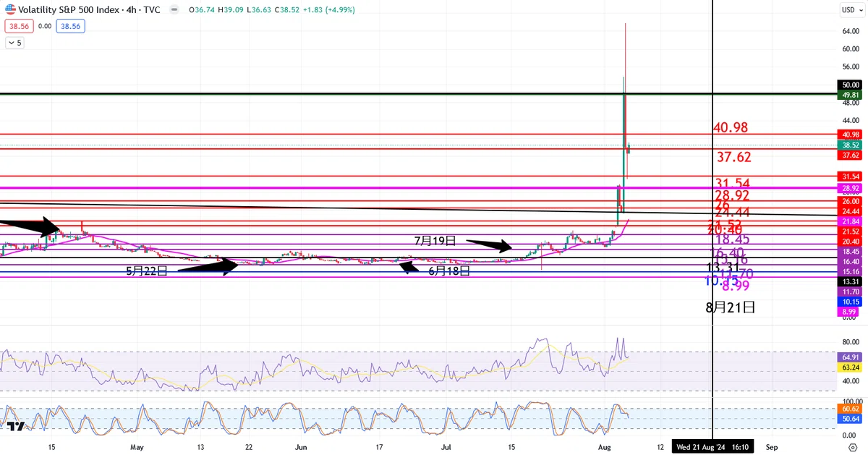The width and height of the screenshot is (868, 455).
Task: Select the large red 37.62 chart annotation
Action: (x=735, y=157)
